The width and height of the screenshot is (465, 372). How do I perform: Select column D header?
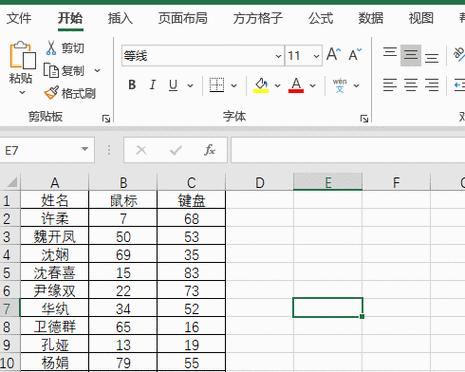click(260, 182)
